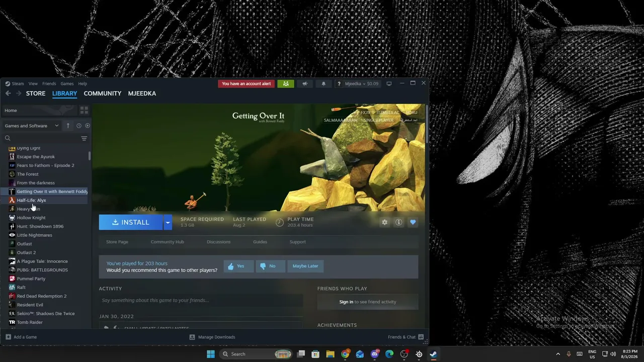This screenshot has height=362, width=644.
Task: Open the View menu
Action: coord(33,84)
